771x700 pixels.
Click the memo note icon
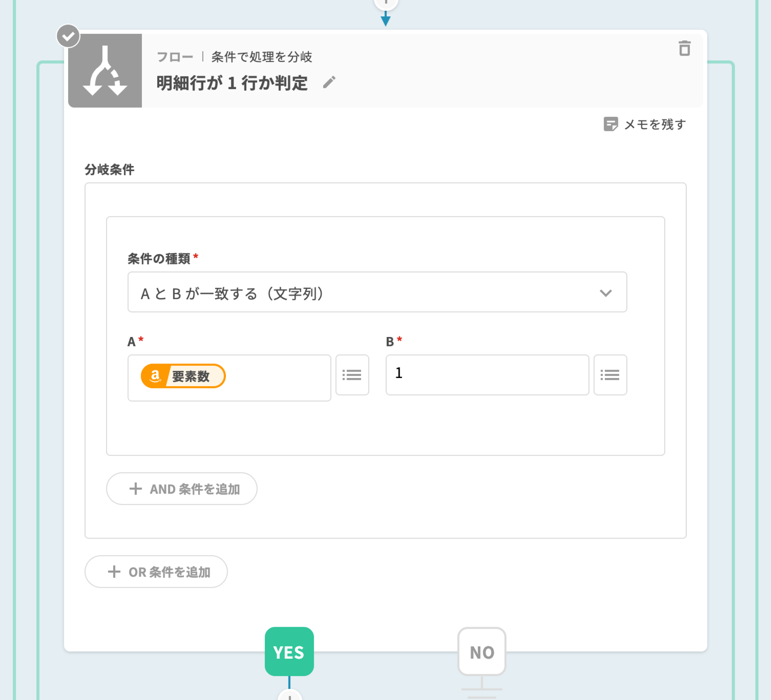610,124
